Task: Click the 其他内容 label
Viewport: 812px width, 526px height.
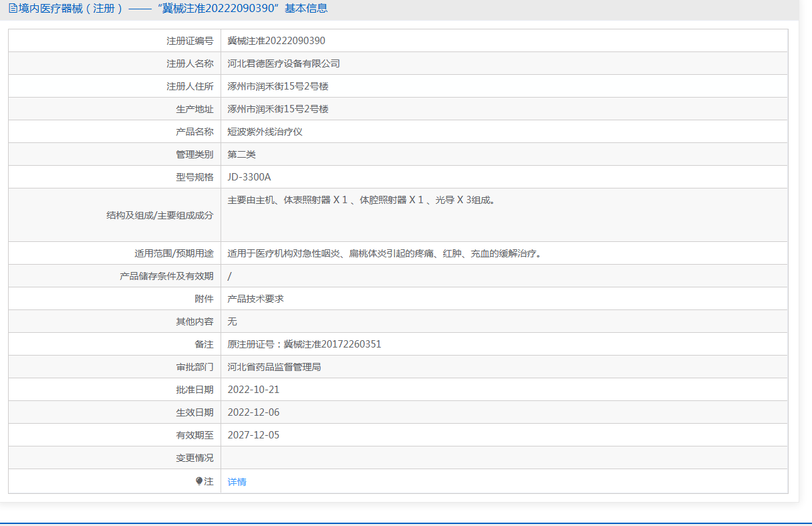Action: pos(194,321)
